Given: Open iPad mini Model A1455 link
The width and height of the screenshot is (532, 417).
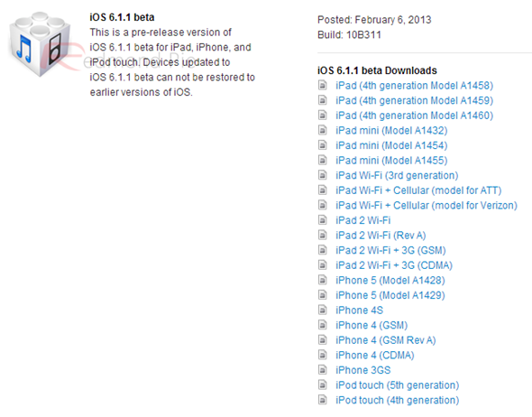Looking at the screenshot, I should [391, 161].
